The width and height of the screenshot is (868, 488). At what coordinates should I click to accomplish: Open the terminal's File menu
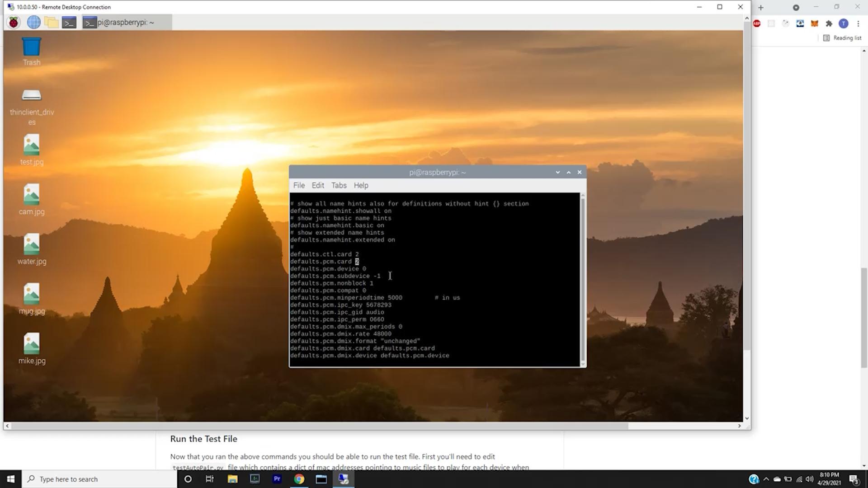299,185
